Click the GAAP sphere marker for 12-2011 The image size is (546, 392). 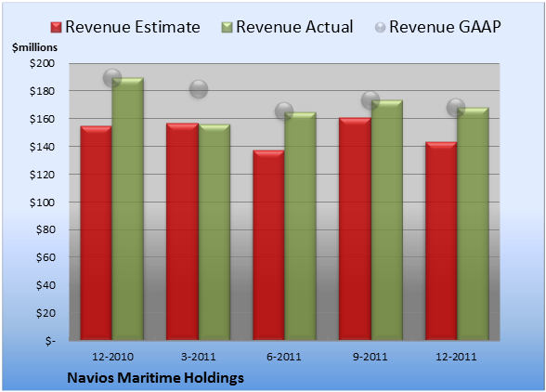[456, 108]
